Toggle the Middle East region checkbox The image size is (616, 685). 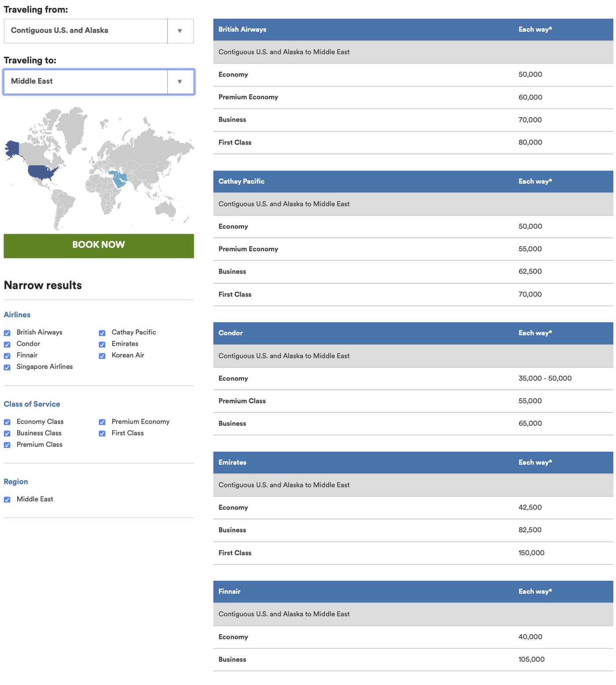point(7,500)
